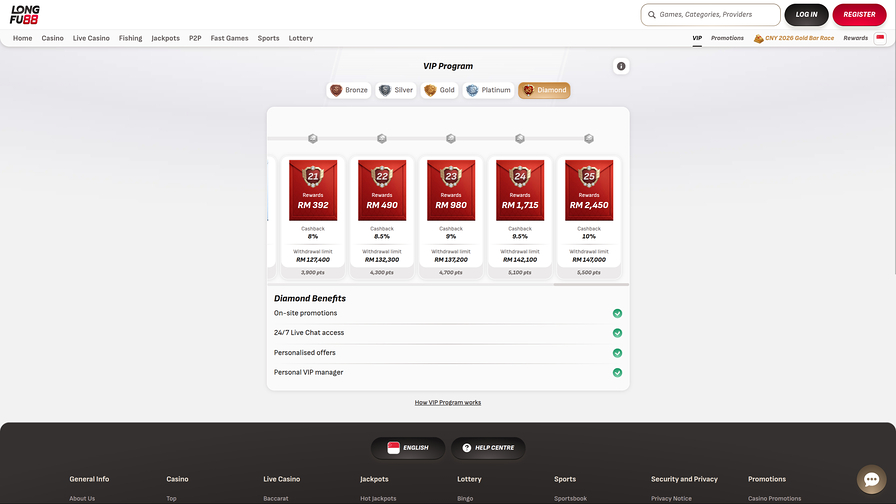Click the flag icon beside Rewards

pos(880,38)
